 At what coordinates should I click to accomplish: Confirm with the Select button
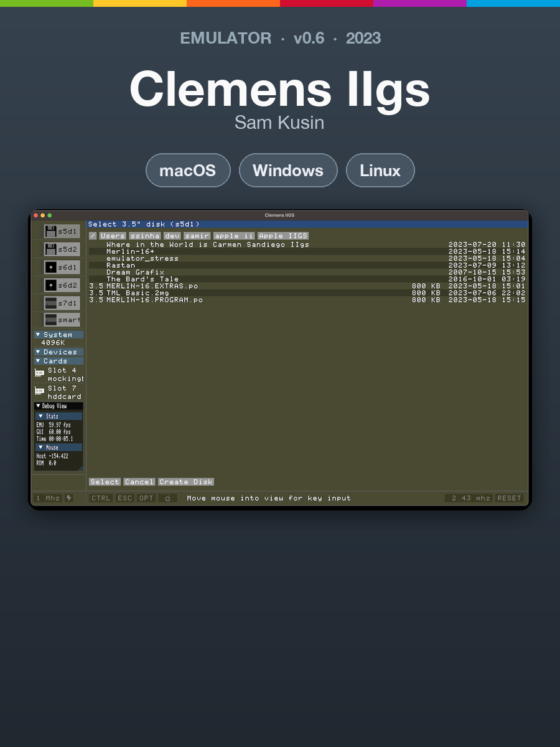(x=105, y=482)
